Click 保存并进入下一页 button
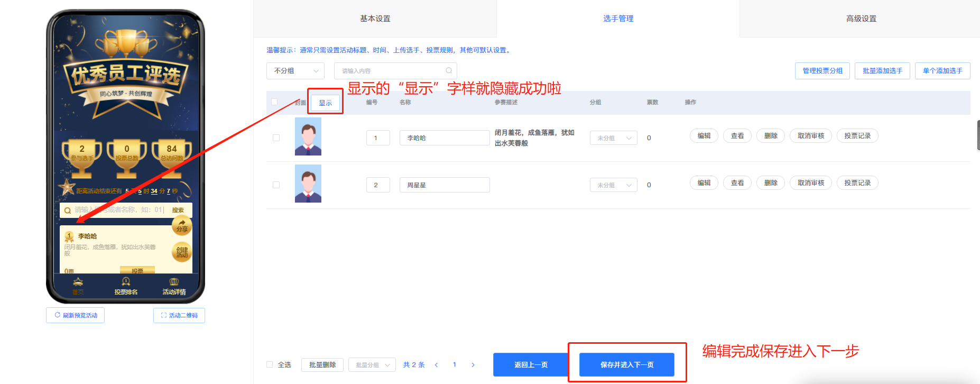This screenshot has height=384, width=980. coord(626,364)
